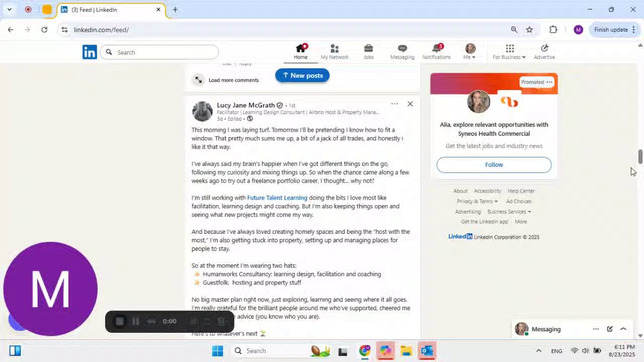Image resolution: width=644 pixels, height=362 pixels.
Task: Click the expand arrows icon beside Load more comments
Action: [x=198, y=80]
